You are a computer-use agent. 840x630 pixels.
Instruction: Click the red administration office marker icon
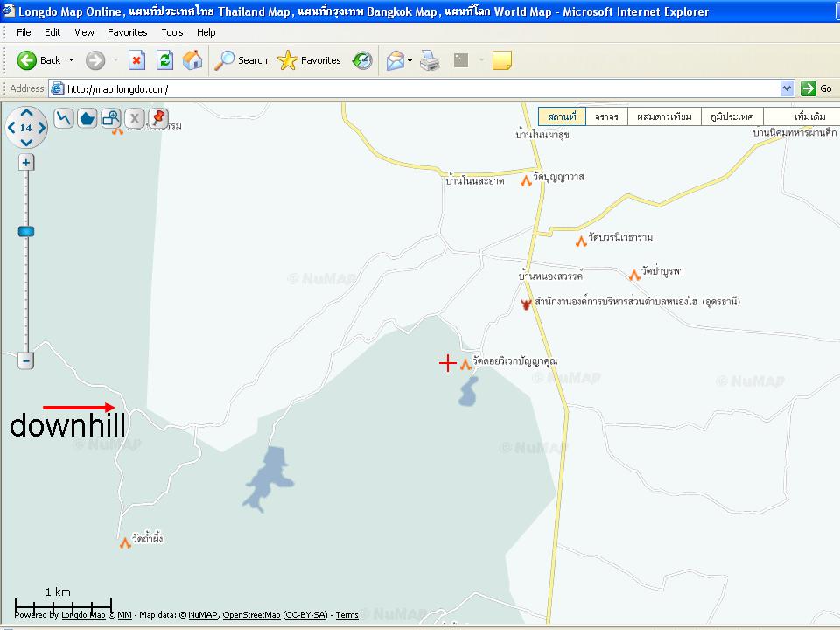click(526, 304)
